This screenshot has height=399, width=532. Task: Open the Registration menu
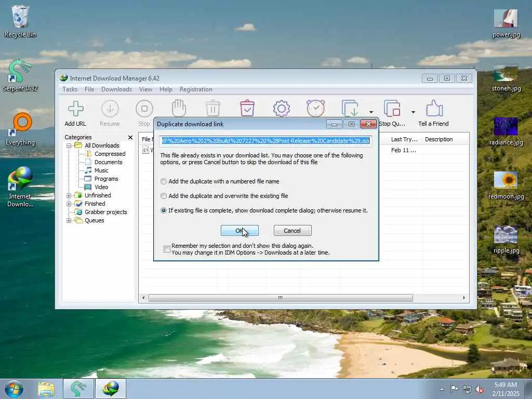click(196, 89)
